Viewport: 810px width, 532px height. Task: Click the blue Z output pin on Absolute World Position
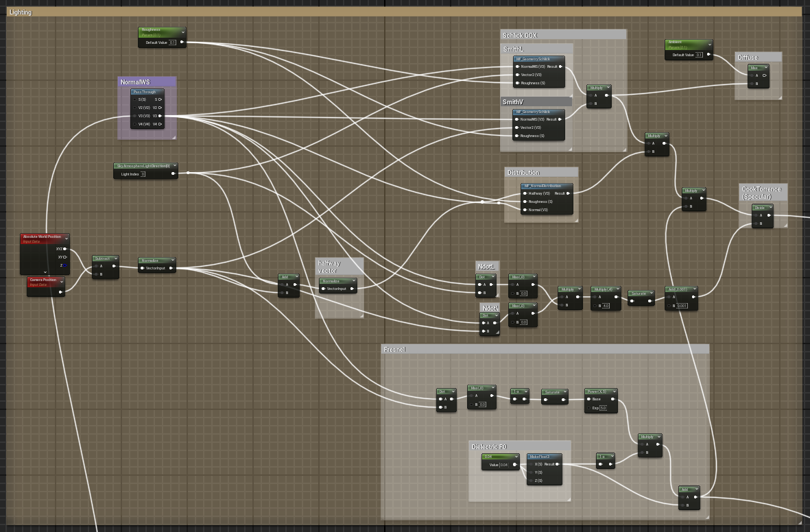click(64, 265)
